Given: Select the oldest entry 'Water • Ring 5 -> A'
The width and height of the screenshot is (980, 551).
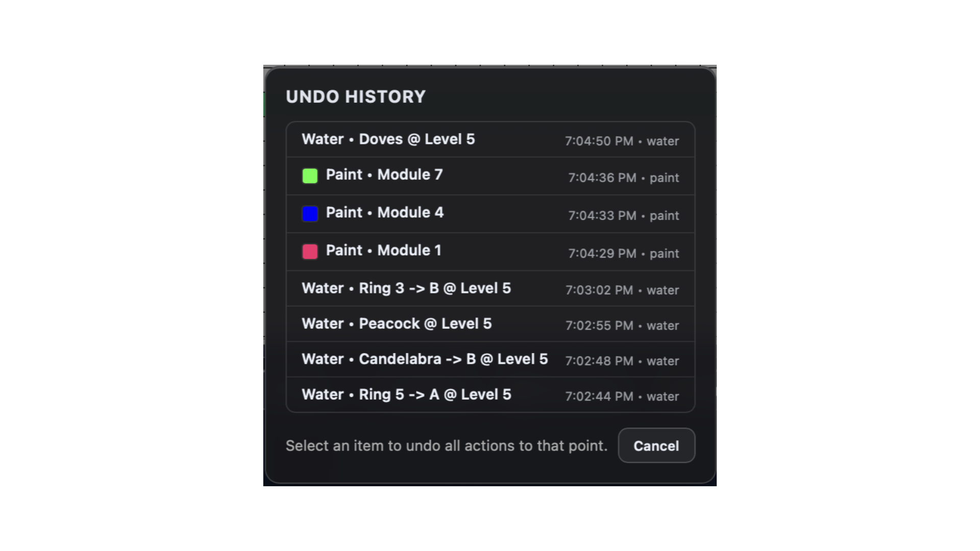Looking at the screenshot, I should [x=406, y=394].
